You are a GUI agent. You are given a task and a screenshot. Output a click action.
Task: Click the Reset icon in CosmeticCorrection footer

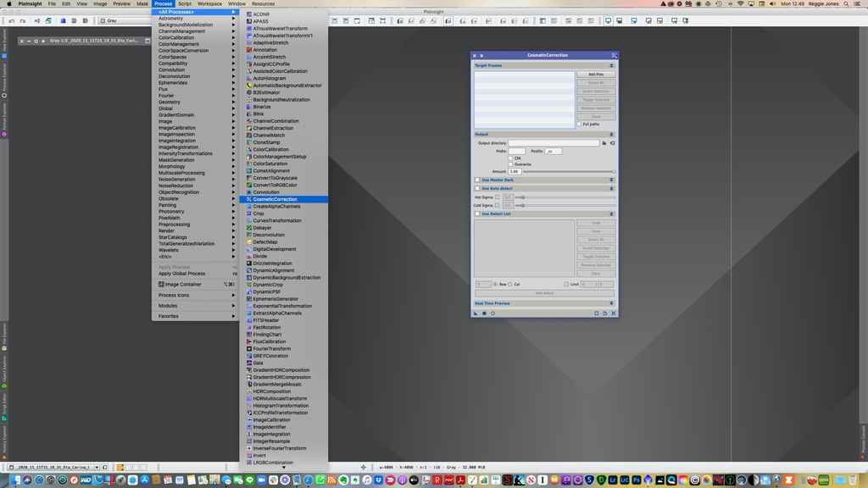(x=614, y=313)
